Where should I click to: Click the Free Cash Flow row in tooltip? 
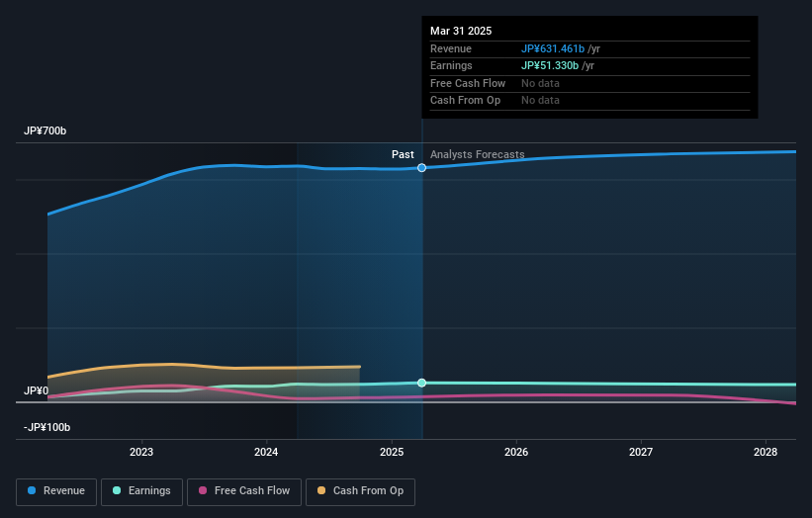589,83
